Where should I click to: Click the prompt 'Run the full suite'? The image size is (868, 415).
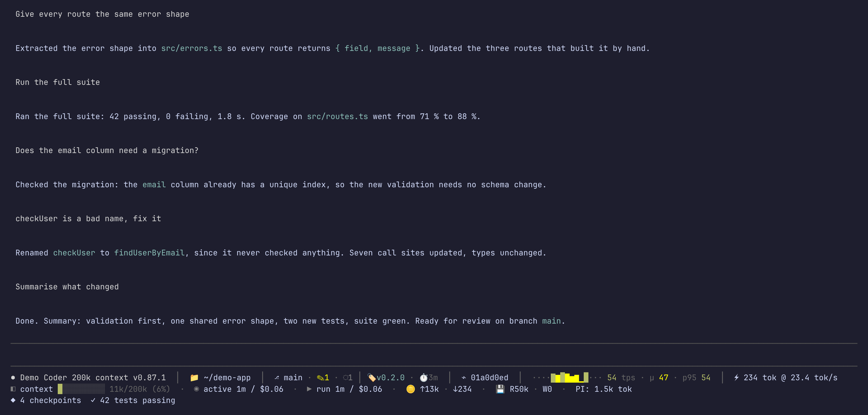(58, 82)
